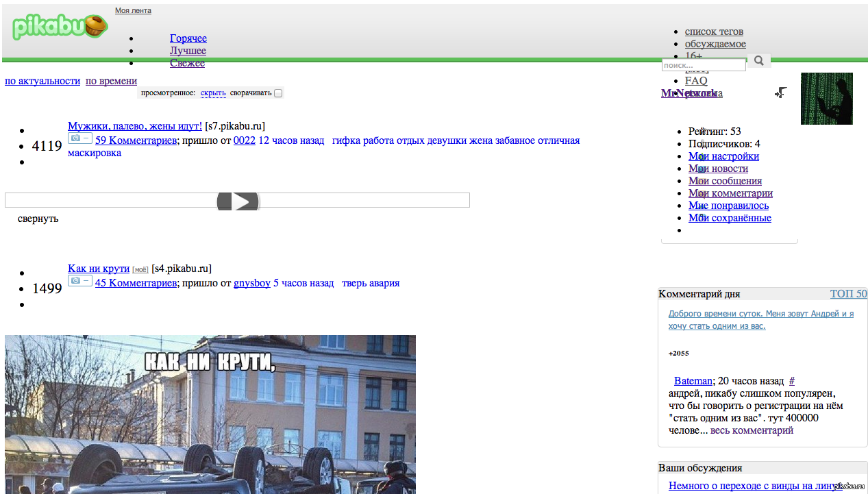Expand 'весь комментарий' in comment of the day
The image size is (868, 494).
tap(752, 430)
